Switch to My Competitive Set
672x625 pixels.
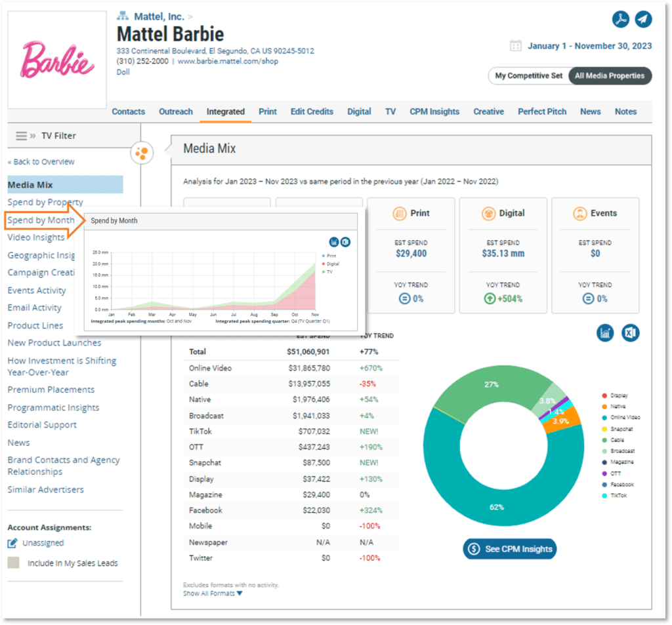pyautogui.click(x=528, y=76)
